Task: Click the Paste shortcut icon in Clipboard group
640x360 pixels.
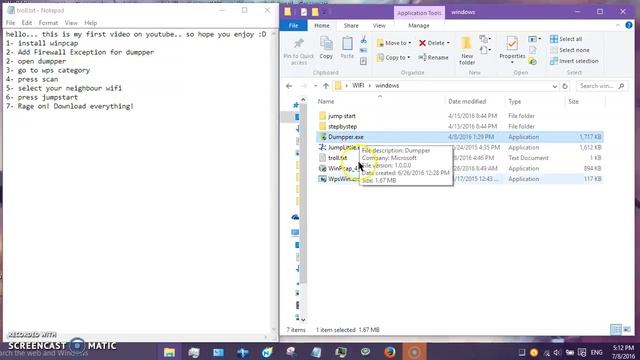Action: point(363,61)
